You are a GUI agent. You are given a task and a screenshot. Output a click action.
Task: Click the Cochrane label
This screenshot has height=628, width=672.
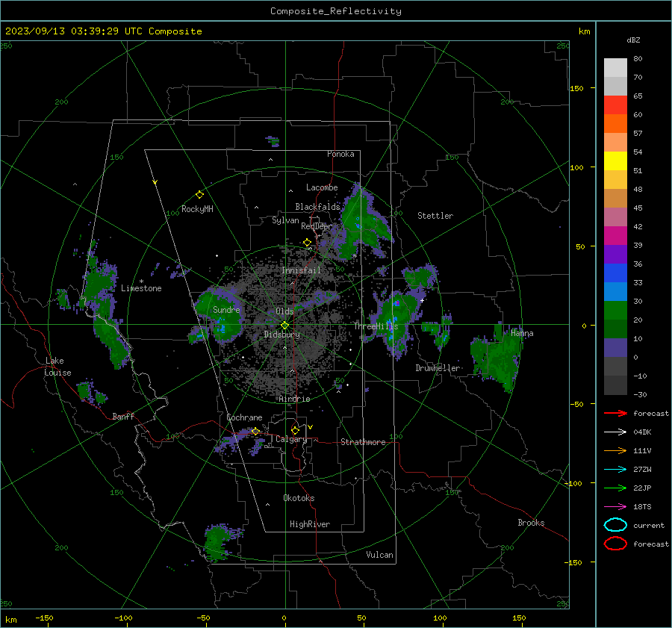point(244,417)
